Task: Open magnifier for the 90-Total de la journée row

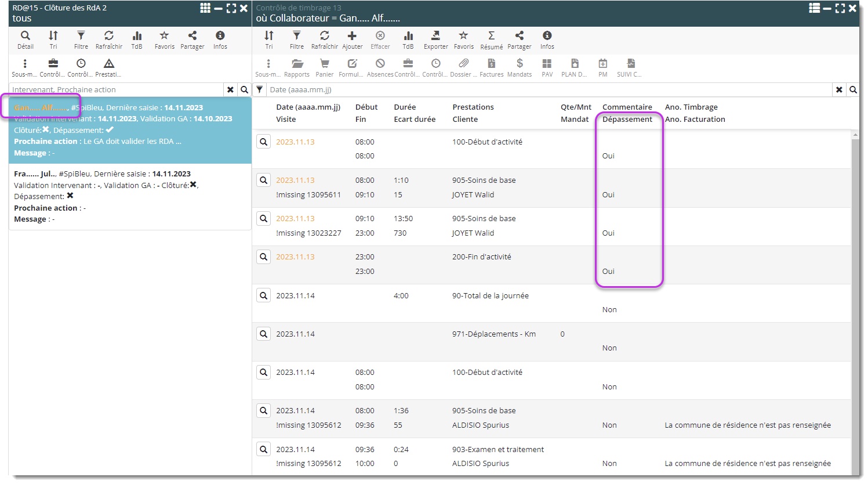Action: coord(264,295)
